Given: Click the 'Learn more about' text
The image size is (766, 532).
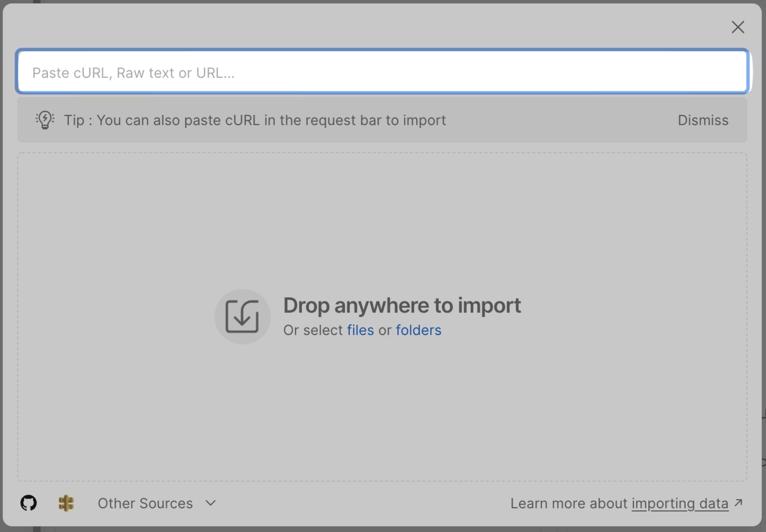Looking at the screenshot, I should click(x=568, y=503).
